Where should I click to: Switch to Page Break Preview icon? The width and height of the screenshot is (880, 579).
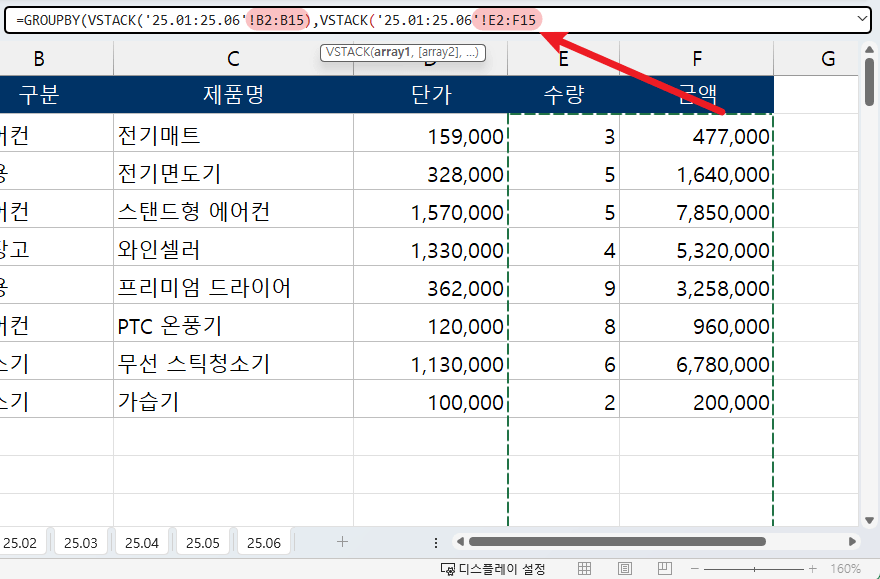click(665, 568)
